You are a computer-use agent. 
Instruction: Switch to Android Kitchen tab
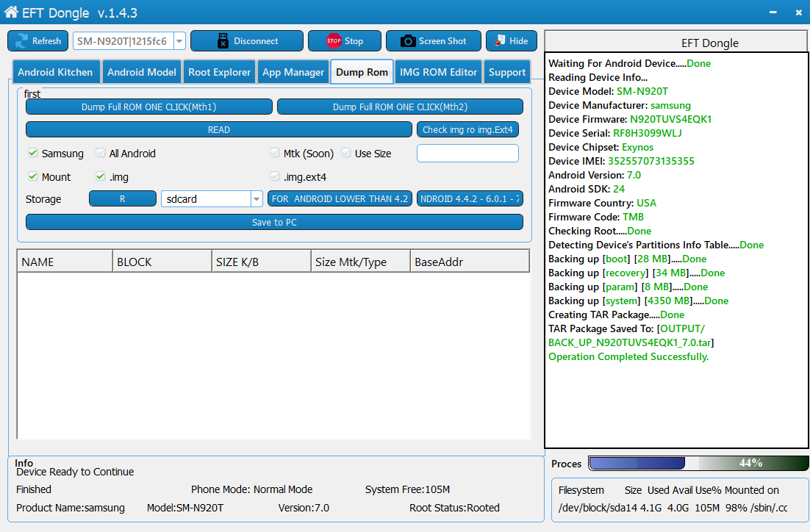55,72
